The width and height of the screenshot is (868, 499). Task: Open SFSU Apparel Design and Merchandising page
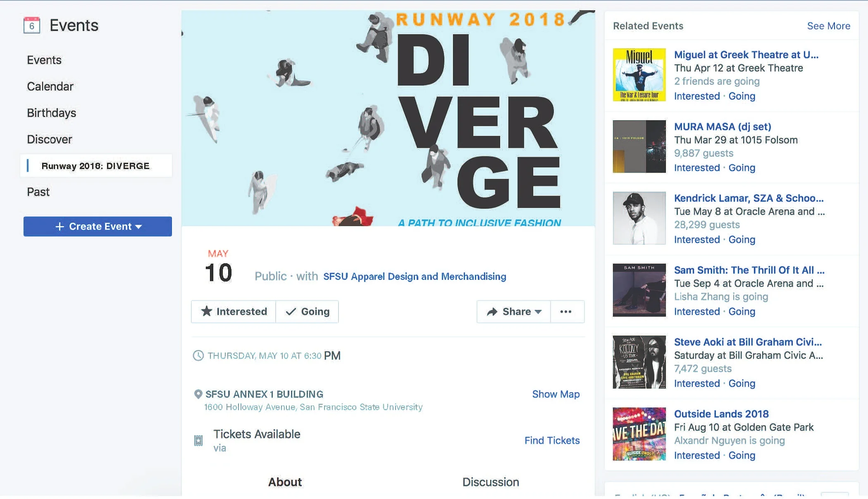tap(415, 277)
